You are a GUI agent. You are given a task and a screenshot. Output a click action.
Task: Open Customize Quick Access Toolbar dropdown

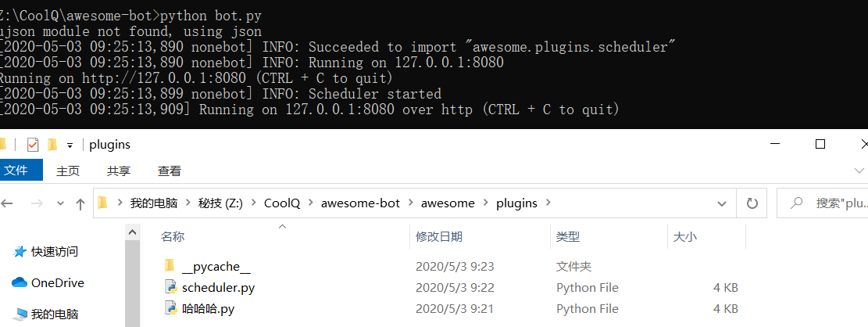[x=70, y=145]
